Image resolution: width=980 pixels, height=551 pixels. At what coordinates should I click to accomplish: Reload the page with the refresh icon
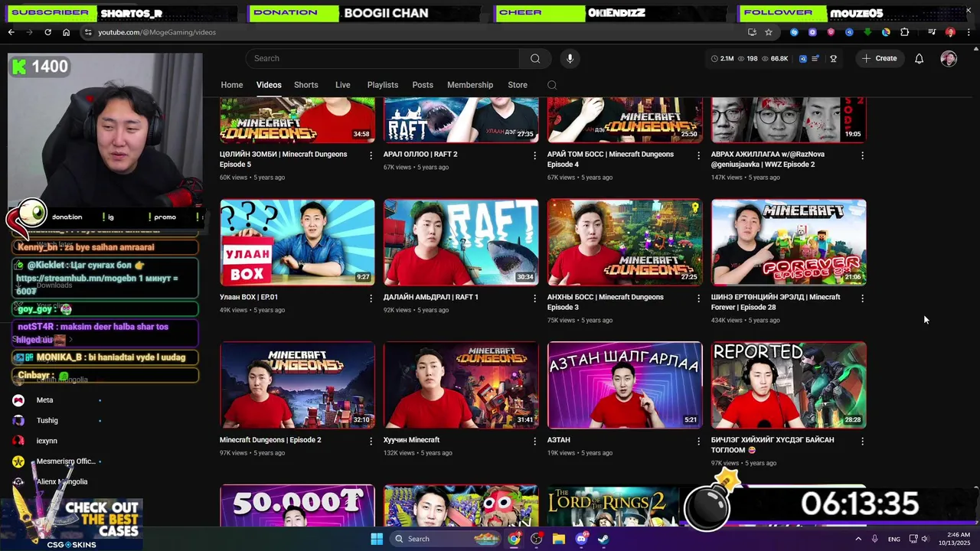pos(47,32)
